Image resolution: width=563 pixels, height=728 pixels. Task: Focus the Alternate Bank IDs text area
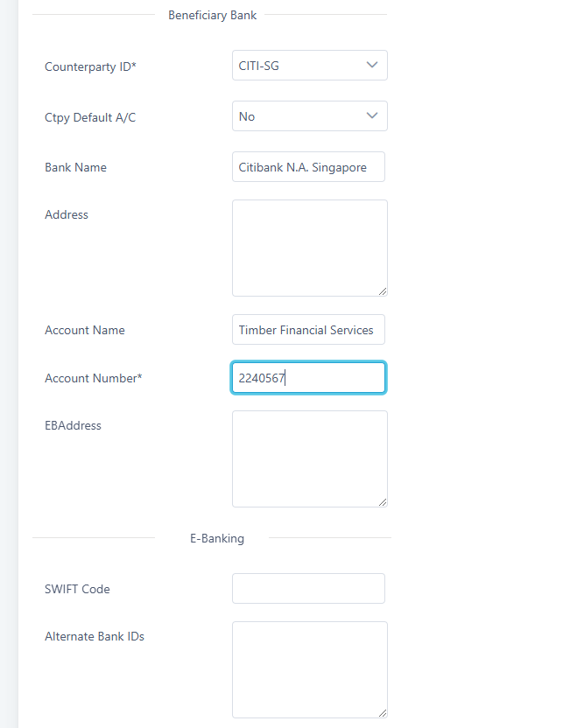[309, 669]
